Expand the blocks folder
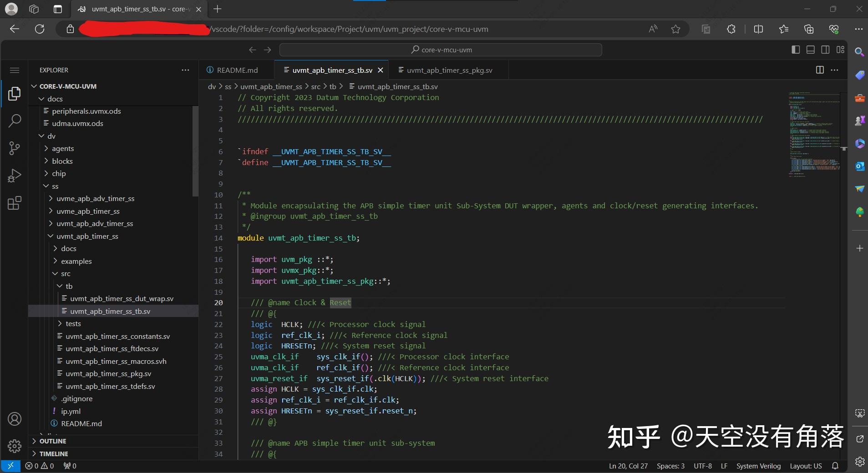This screenshot has width=868, height=473. [62, 161]
